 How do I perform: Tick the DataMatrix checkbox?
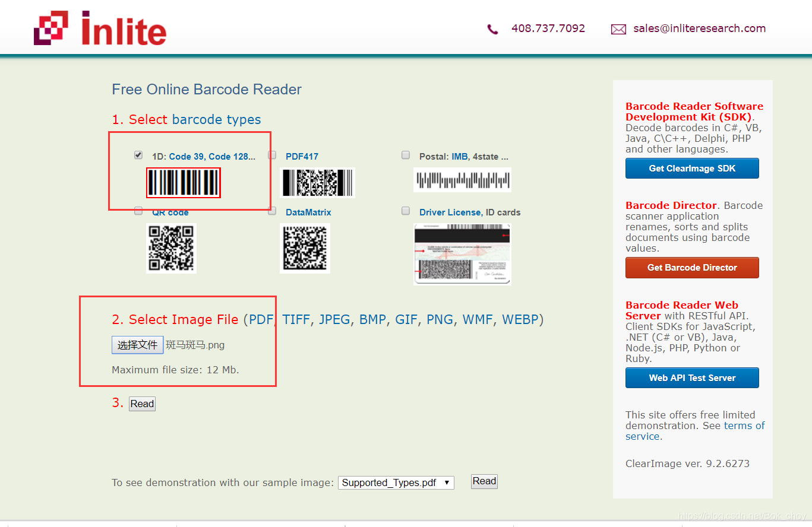pos(272,211)
